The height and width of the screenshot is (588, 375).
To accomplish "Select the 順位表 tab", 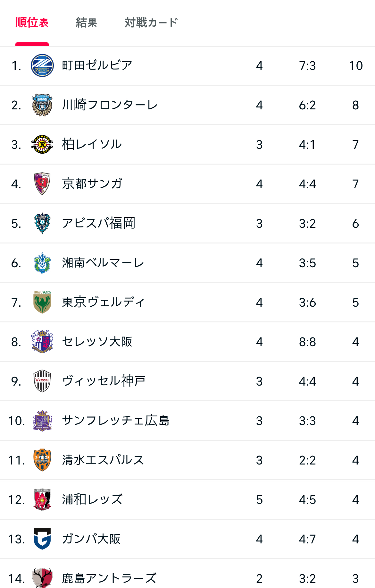I will pos(32,23).
